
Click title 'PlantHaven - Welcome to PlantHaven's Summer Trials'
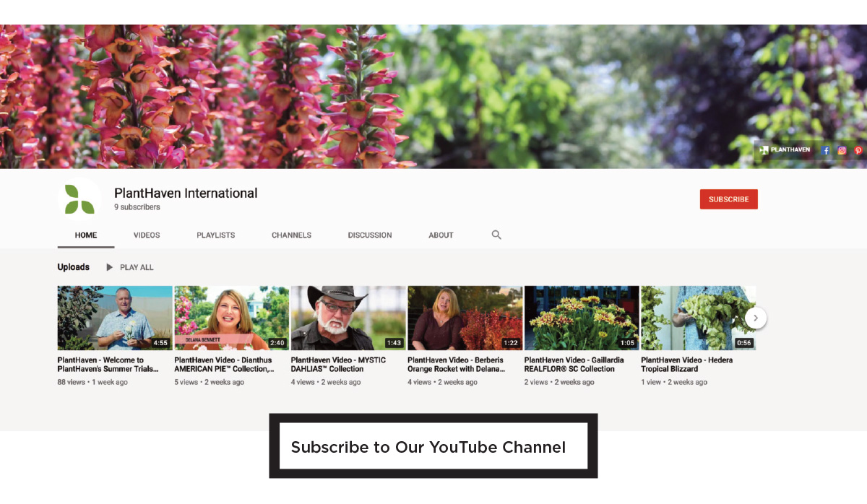click(108, 365)
